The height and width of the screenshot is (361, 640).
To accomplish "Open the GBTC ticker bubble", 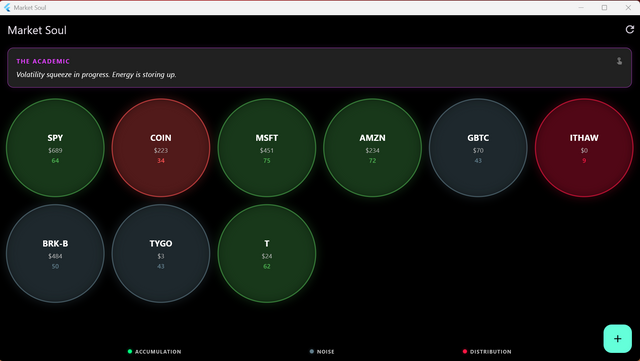I will click(478, 148).
